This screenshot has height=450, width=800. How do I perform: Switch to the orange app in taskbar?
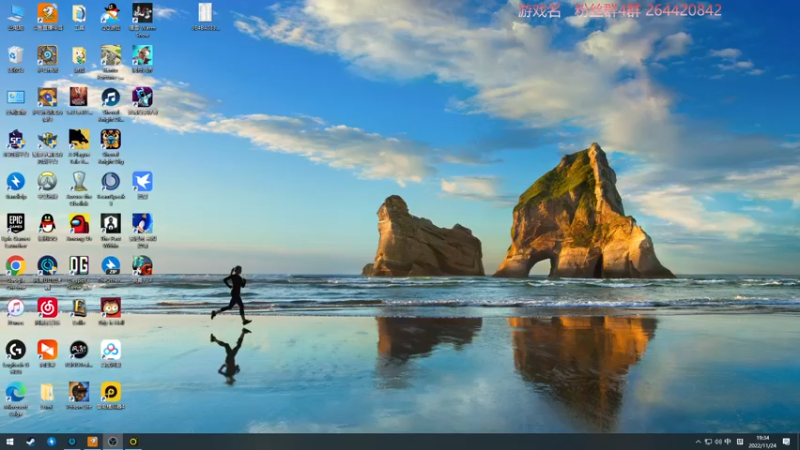pyautogui.click(x=92, y=442)
